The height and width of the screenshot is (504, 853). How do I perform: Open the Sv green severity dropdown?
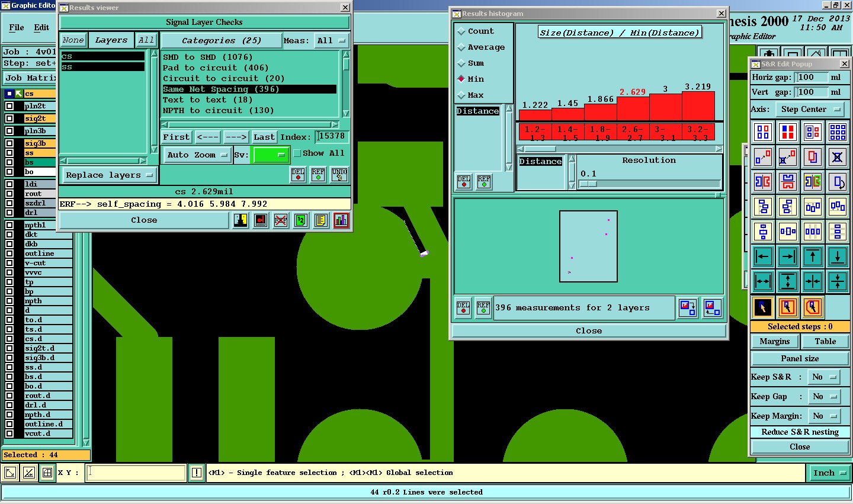coord(271,155)
